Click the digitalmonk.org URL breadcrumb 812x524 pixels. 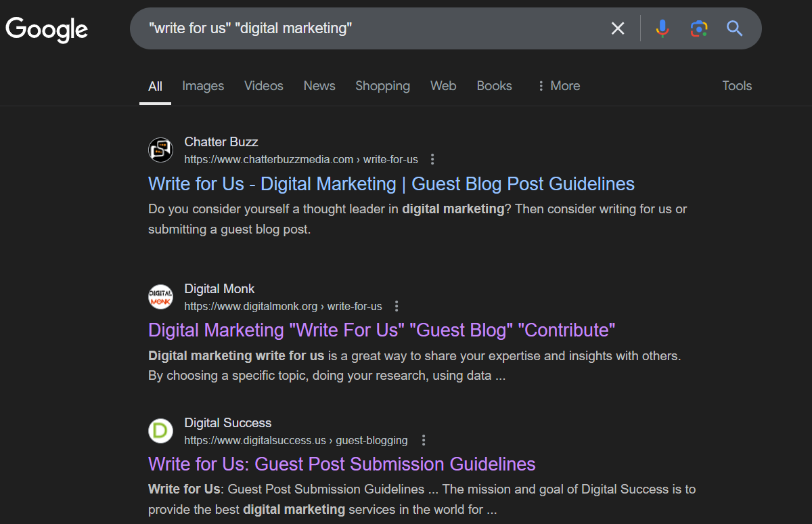click(283, 306)
